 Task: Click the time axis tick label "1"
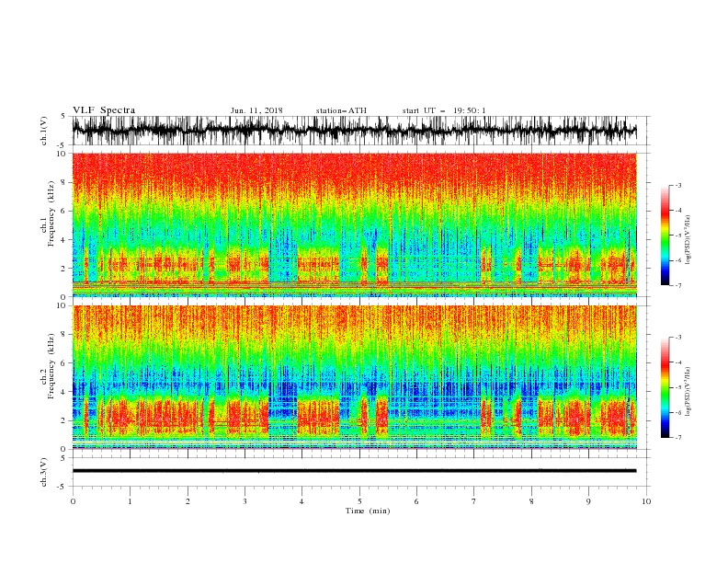point(130,501)
